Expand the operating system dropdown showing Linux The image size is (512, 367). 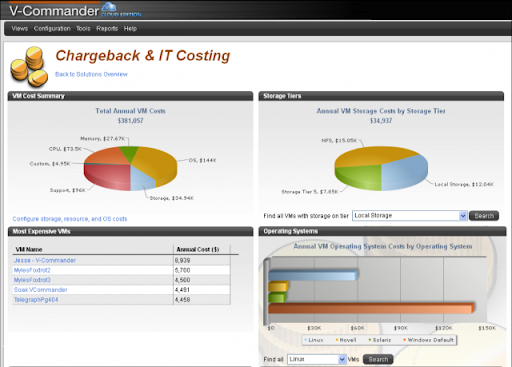pos(317,359)
